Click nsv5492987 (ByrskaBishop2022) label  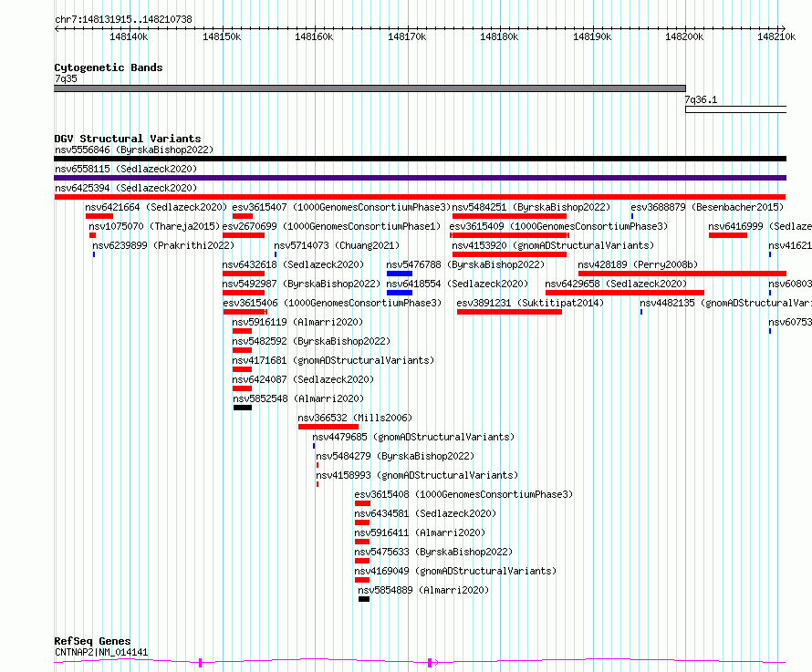pyautogui.click(x=301, y=284)
